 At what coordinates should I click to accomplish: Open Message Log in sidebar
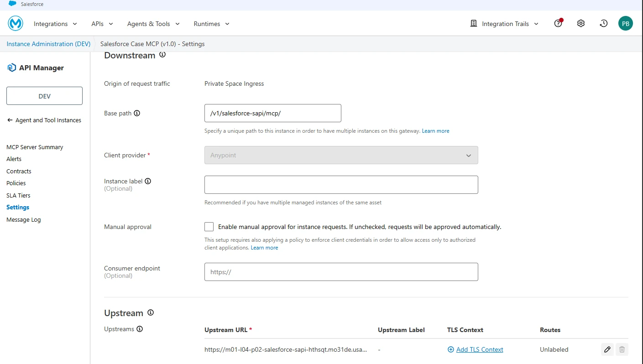pyautogui.click(x=24, y=219)
